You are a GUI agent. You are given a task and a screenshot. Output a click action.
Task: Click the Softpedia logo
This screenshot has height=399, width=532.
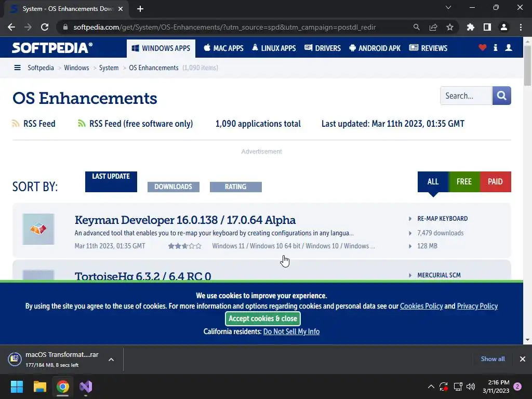tap(52, 48)
